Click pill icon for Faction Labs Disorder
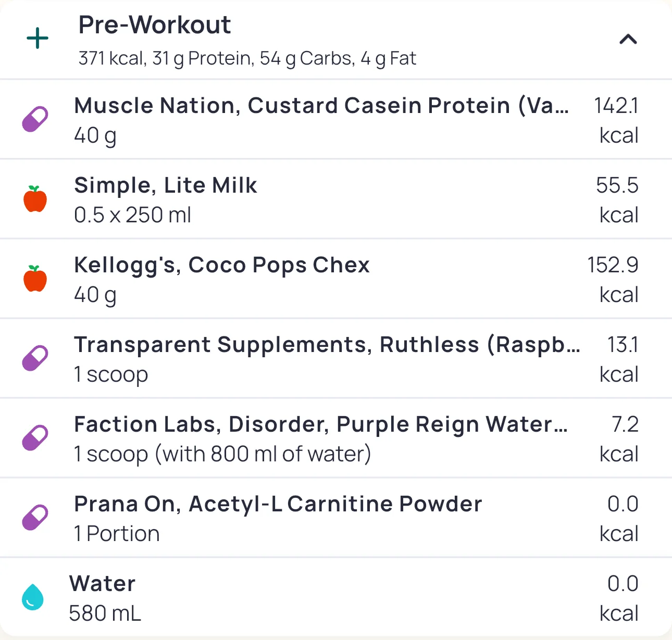This screenshot has width=672, height=640. click(x=35, y=438)
